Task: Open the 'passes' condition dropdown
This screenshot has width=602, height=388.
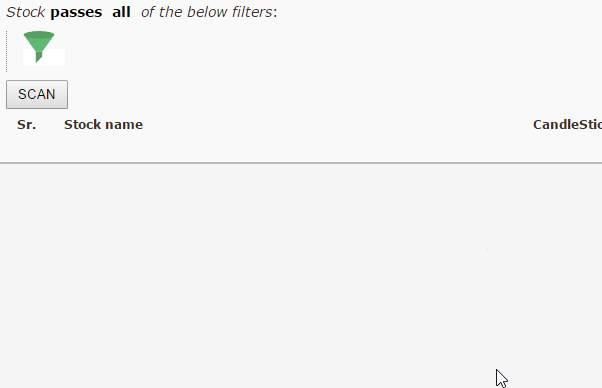Action: [x=76, y=12]
